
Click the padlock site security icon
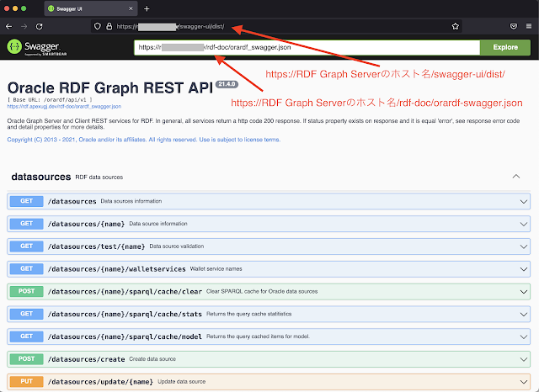pyautogui.click(x=109, y=26)
